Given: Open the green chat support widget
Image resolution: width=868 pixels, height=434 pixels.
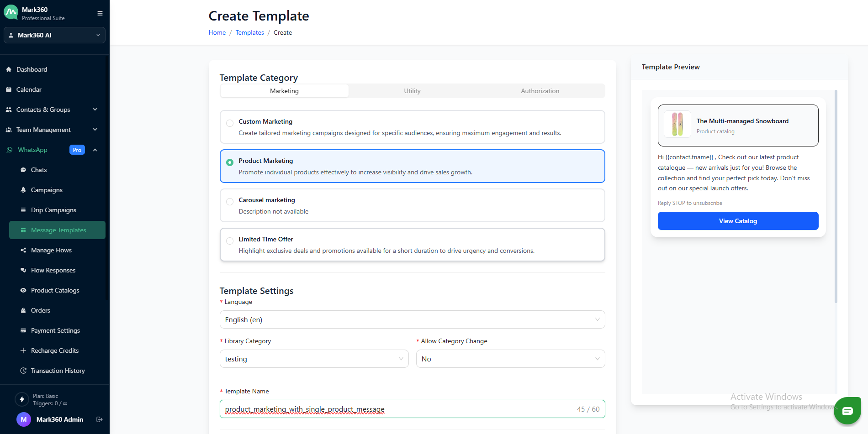Looking at the screenshot, I should (x=847, y=411).
